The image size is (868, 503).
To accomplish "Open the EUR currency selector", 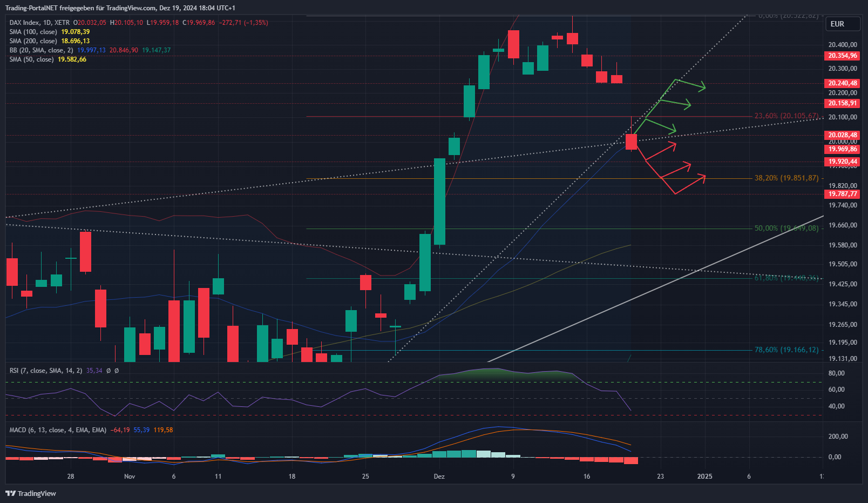I will coord(844,24).
